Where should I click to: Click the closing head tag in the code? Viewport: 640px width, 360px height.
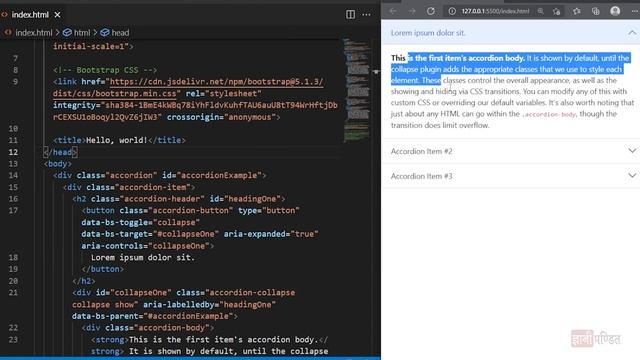60,152
